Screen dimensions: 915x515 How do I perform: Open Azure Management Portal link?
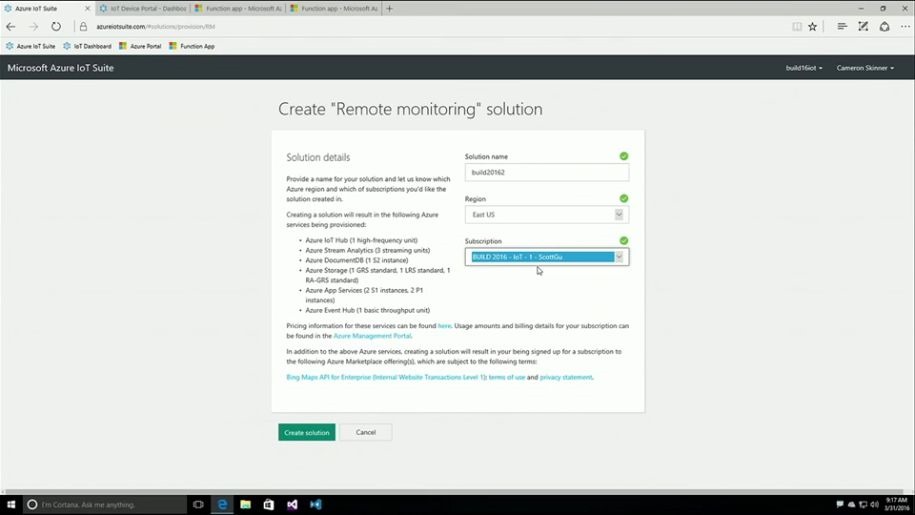[372, 336]
